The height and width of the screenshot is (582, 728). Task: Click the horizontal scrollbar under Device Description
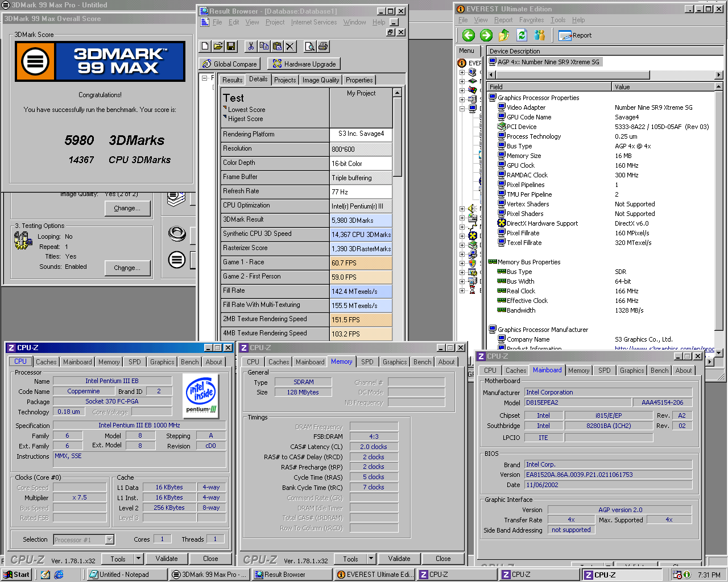pyautogui.click(x=605, y=74)
